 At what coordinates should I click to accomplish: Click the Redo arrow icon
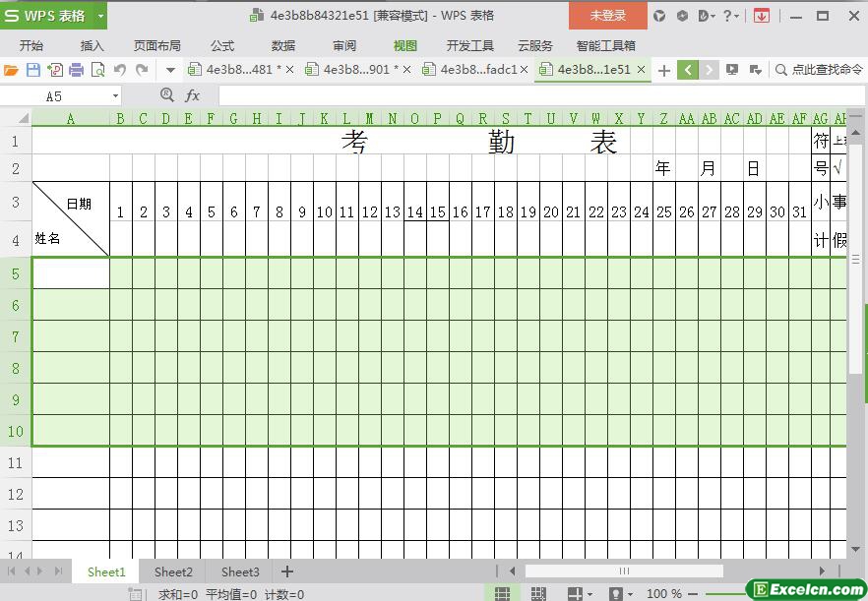point(142,70)
